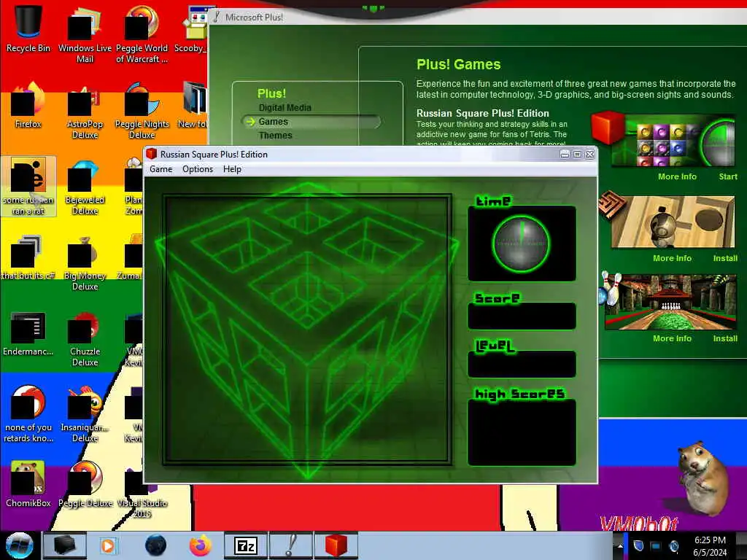The width and height of the screenshot is (747, 560).
Task: Select the Endermanc... desktop icon
Action: [28, 333]
